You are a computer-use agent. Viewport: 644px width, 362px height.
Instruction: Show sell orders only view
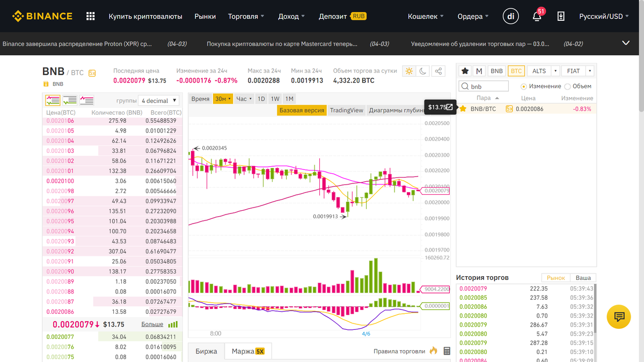pos(86,100)
